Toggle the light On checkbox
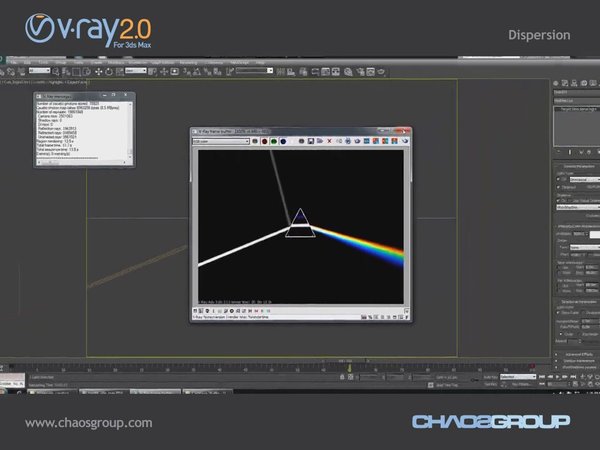This screenshot has width=600, height=450. 559,179
